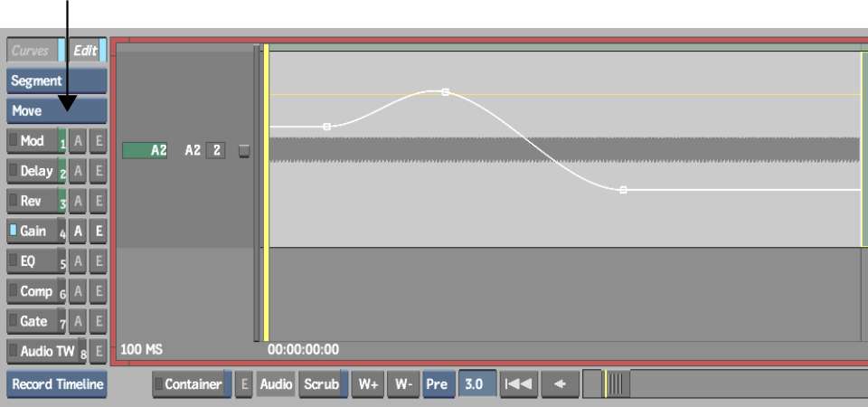
Task: Click the 100 MS zoom value
Action: pos(142,349)
